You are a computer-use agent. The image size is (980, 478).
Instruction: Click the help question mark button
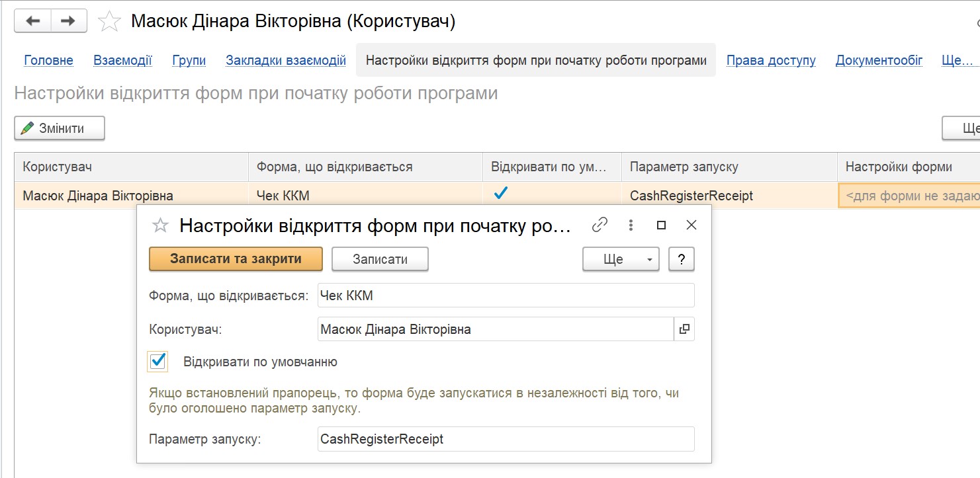(682, 259)
